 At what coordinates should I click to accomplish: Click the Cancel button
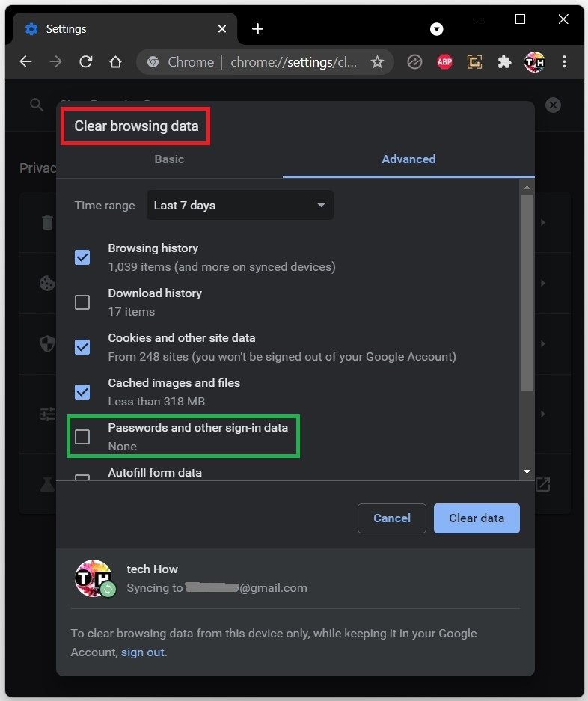[392, 518]
